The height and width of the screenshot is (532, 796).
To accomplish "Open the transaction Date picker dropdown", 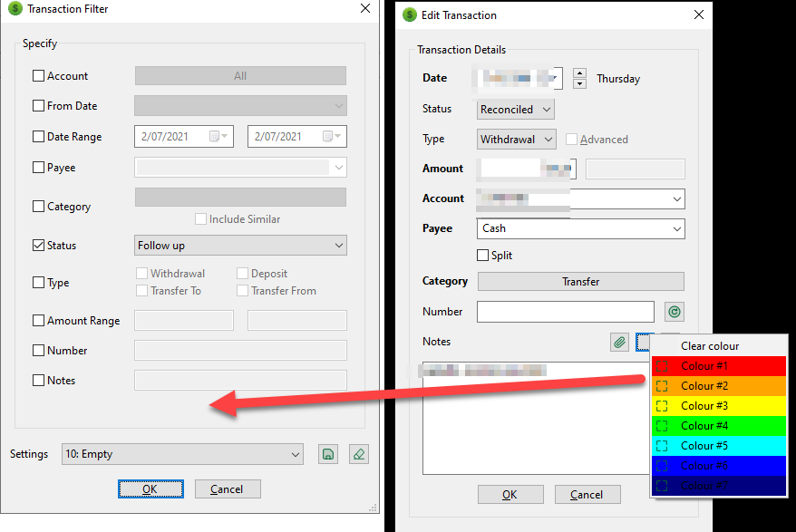I will [556, 78].
